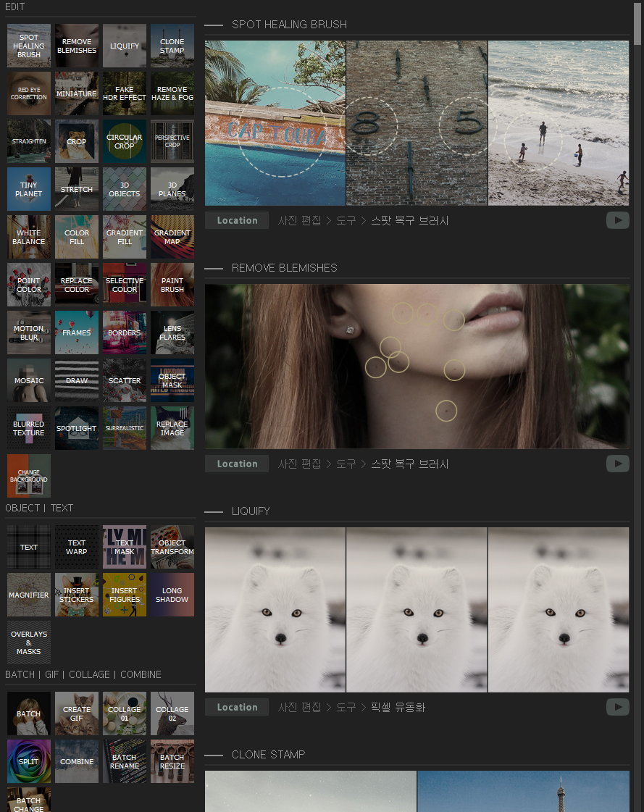This screenshot has width=644, height=812.
Task: Open the Insert Stickers tile
Action: click(x=77, y=595)
